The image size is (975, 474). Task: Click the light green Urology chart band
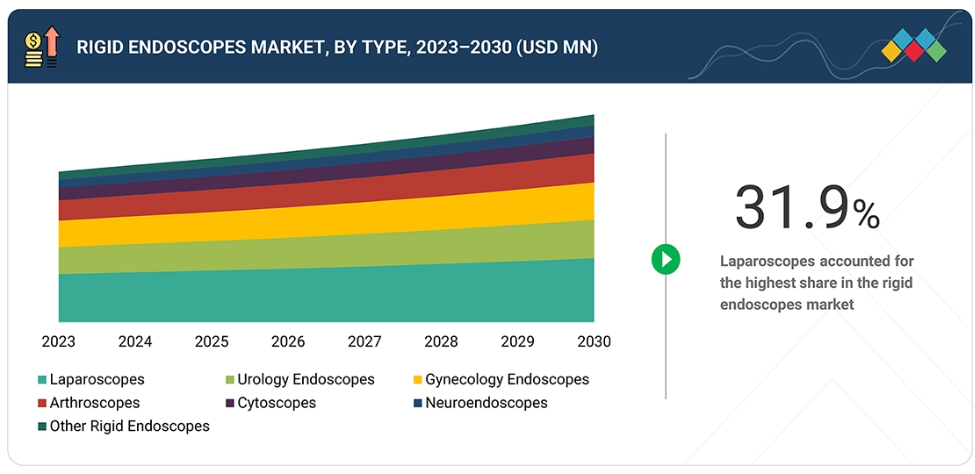(320, 253)
